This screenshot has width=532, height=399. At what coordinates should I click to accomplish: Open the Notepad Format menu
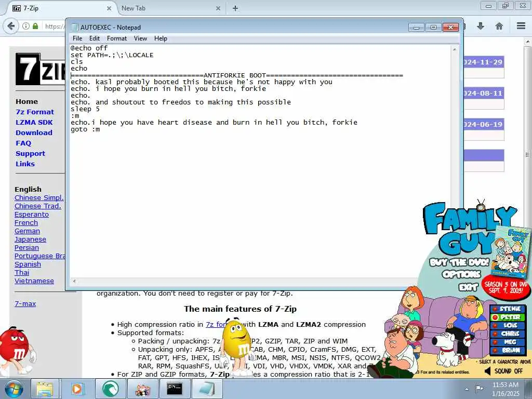pyautogui.click(x=117, y=38)
